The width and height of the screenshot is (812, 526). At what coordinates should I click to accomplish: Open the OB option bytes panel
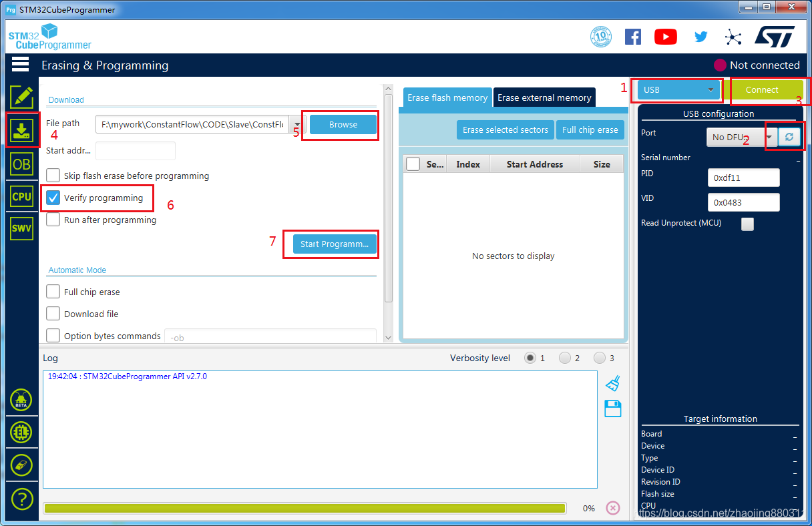pyautogui.click(x=21, y=164)
